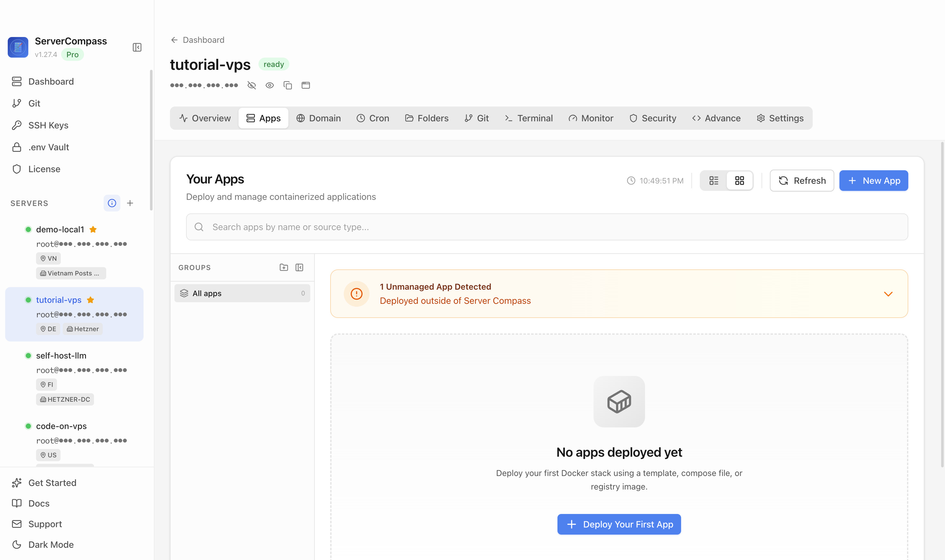Click the Pro license badge
The width and height of the screenshot is (945, 560).
[72, 55]
